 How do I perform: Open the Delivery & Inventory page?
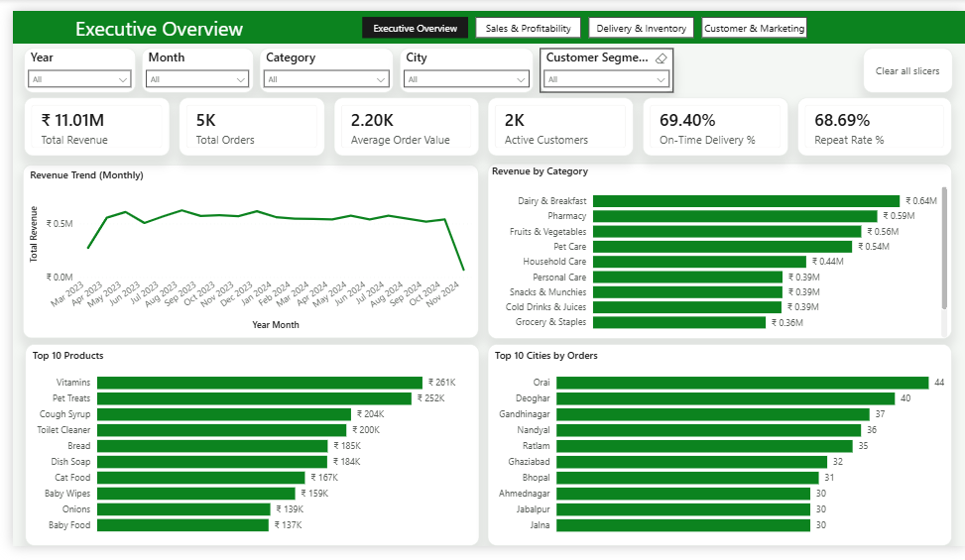tap(642, 28)
